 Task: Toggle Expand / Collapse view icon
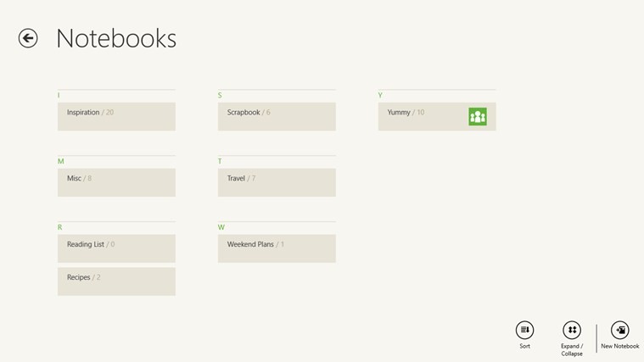coord(572,330)
